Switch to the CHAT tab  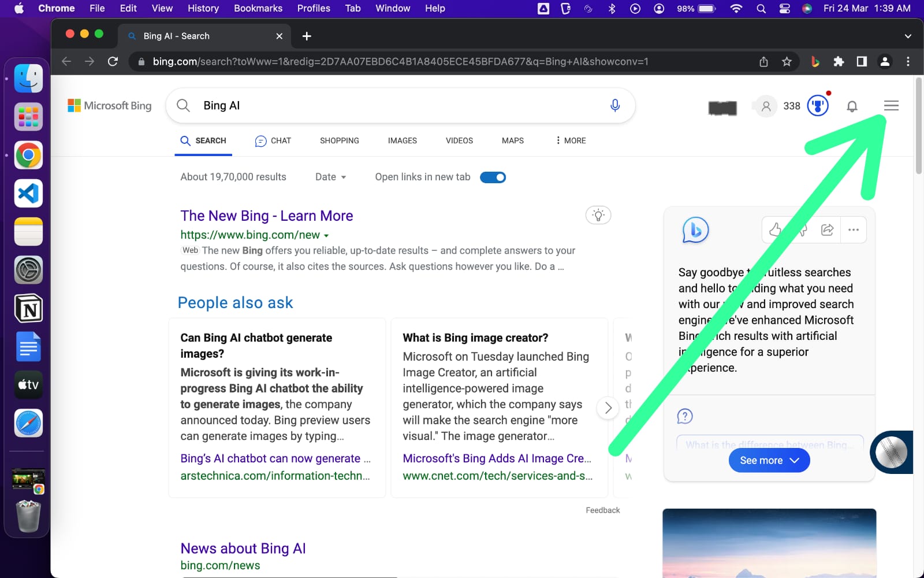pyautogui.click(x=273, y=140)
